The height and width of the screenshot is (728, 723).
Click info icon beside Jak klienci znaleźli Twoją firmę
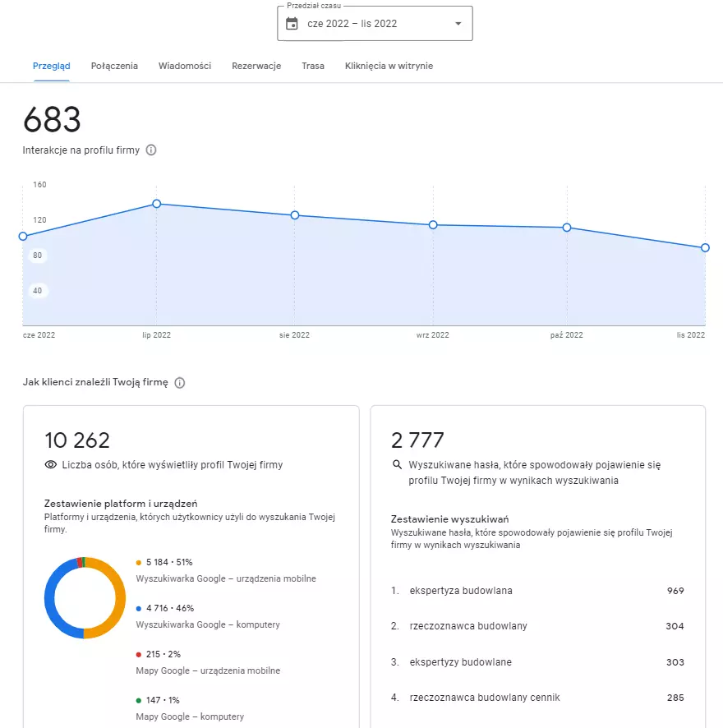179,382
